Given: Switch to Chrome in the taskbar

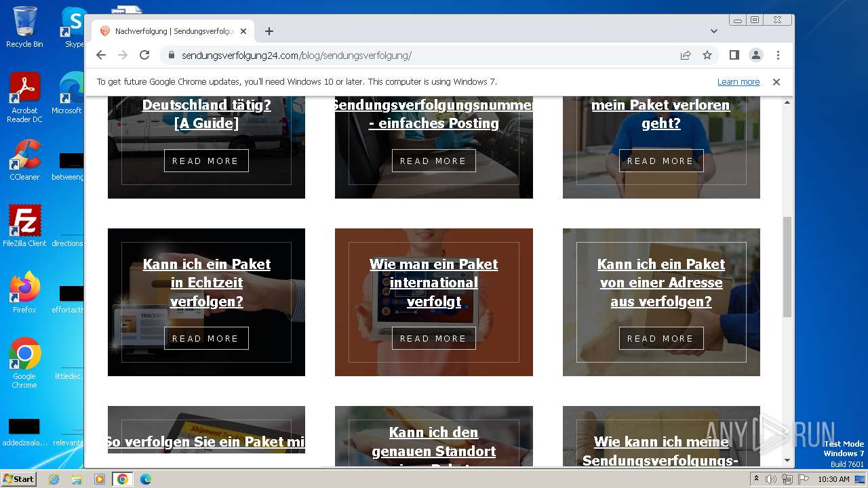Looking at the screenshot, I should pos(123,479).
